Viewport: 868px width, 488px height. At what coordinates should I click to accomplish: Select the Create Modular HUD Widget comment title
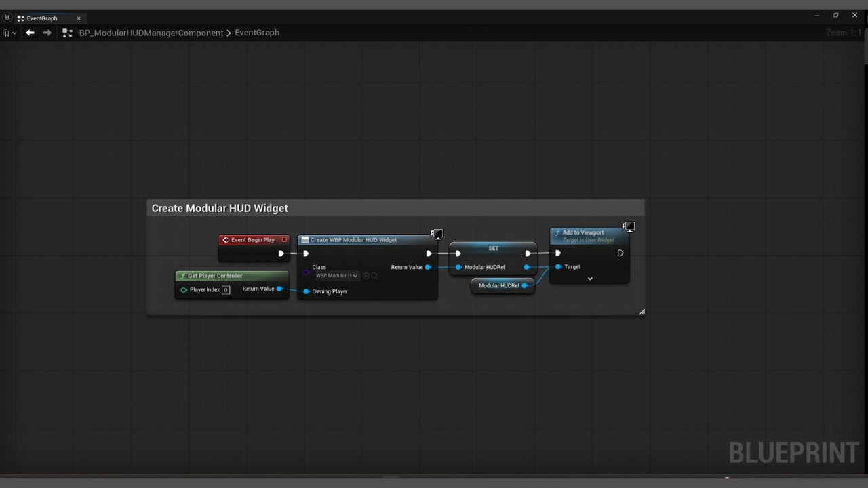tap(220, 208)
